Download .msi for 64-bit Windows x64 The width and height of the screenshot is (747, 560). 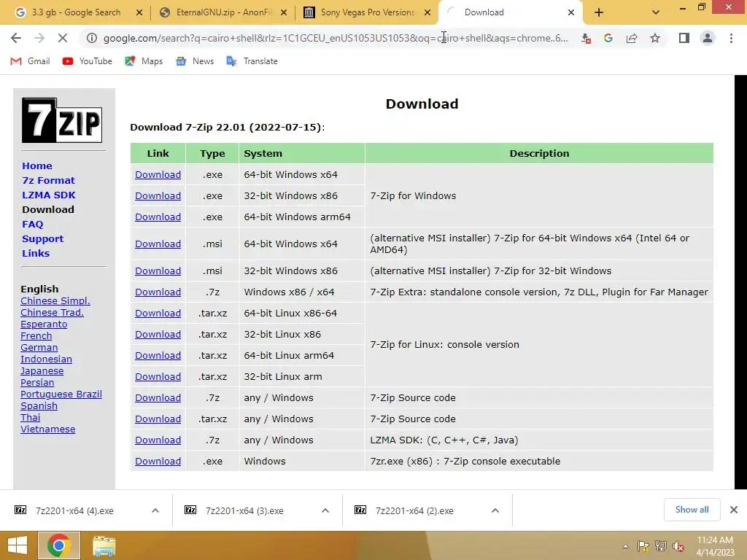[158, 244]
